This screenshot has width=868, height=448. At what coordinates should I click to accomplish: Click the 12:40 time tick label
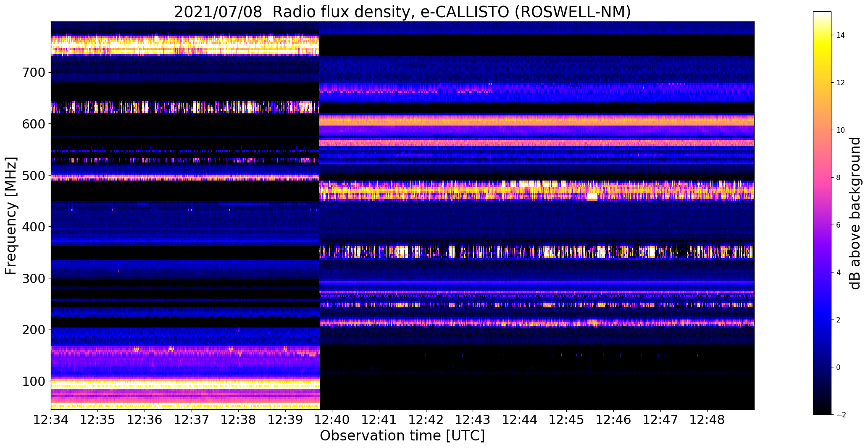tap(332, 419)
